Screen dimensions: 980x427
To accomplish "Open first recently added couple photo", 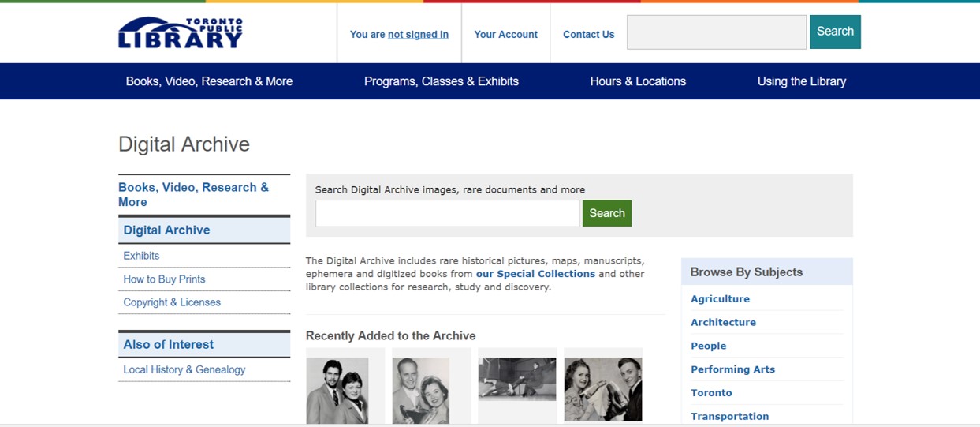I will (337, 390).
